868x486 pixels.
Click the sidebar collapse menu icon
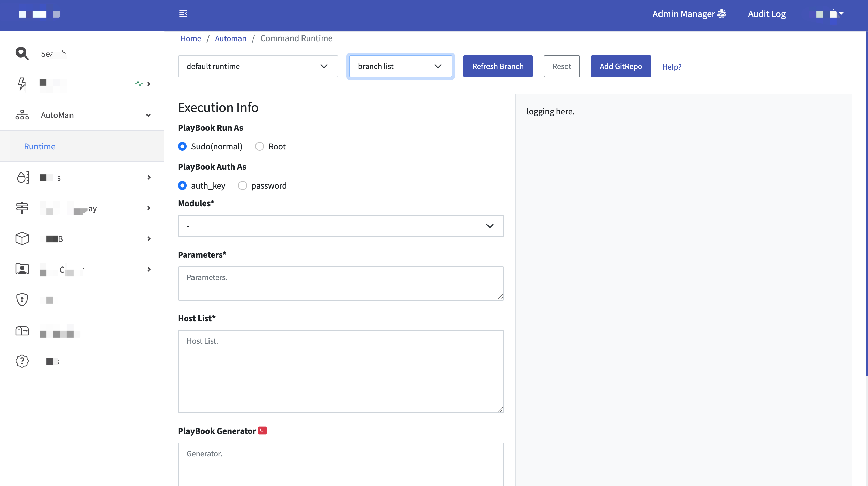[183, 14]
